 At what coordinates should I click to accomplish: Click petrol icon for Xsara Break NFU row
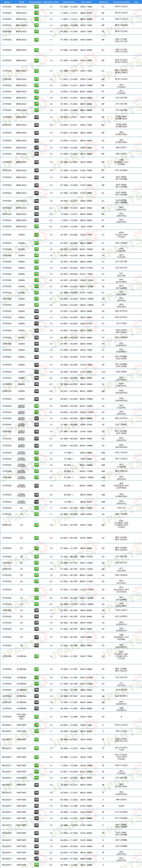(36, 406)
